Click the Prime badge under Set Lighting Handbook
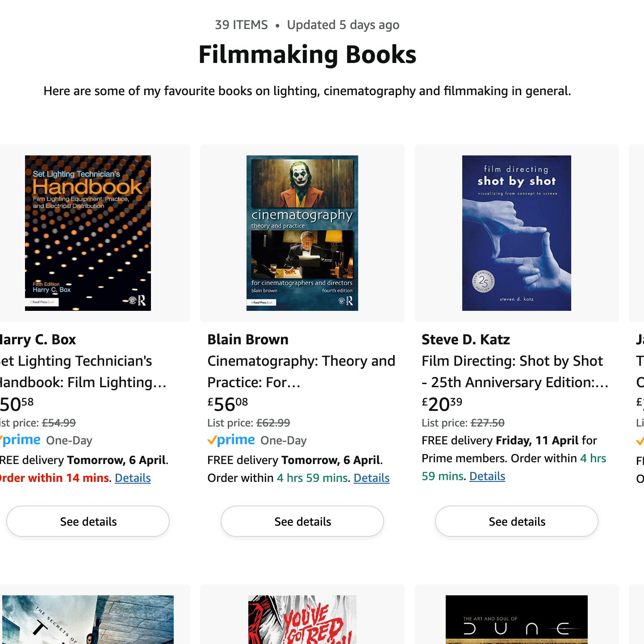This screenshot has height=644, width=644. 20,440
